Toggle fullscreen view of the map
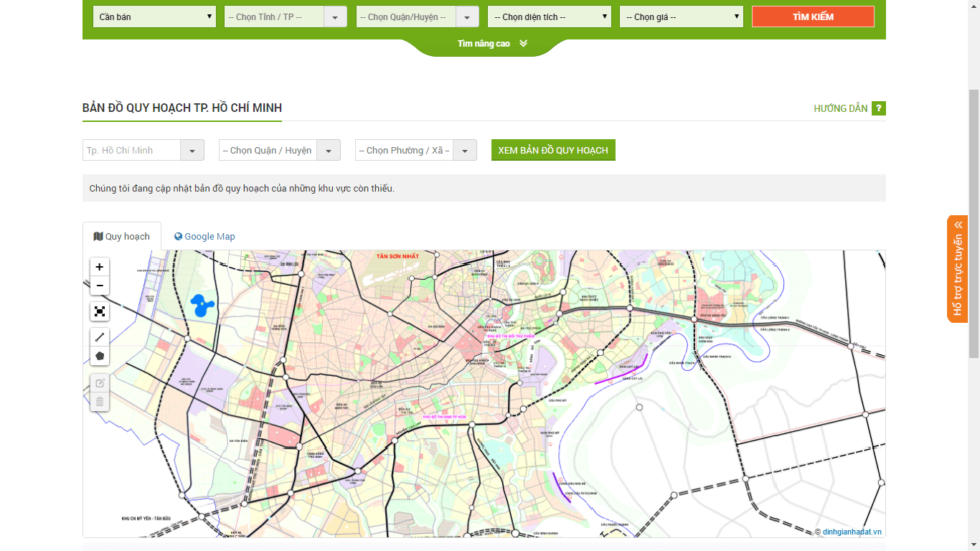980x551 pixels. pos(100,311)
